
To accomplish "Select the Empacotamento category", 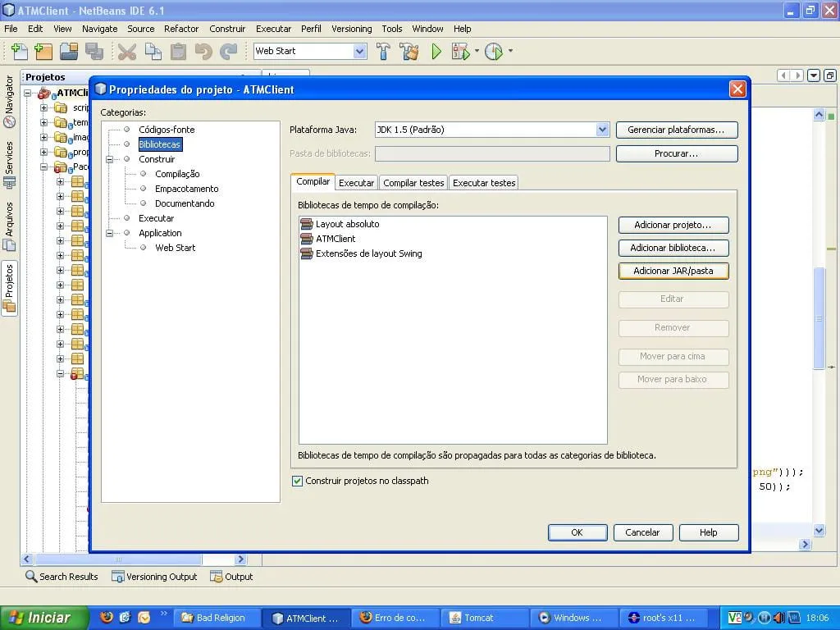I will [186, 189].
